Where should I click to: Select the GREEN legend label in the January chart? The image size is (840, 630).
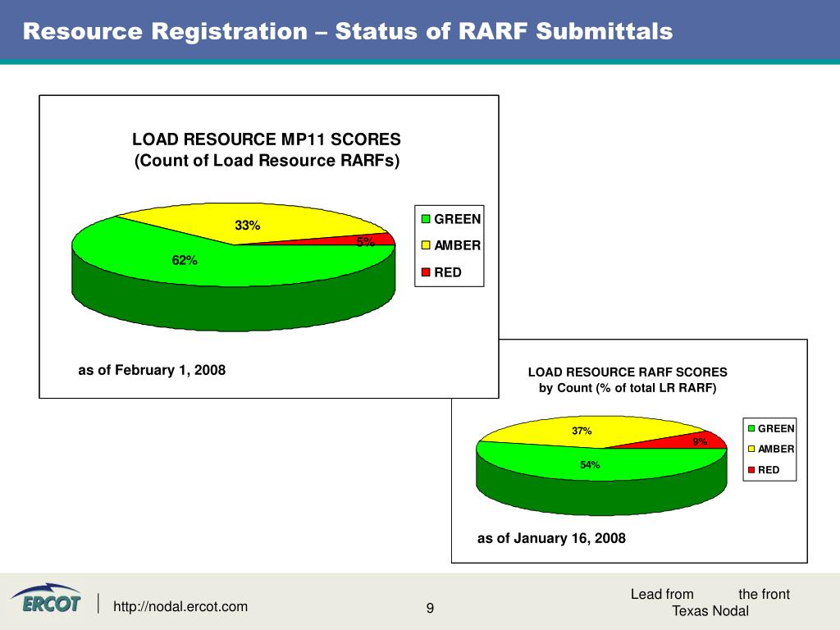tap(776, 428)
